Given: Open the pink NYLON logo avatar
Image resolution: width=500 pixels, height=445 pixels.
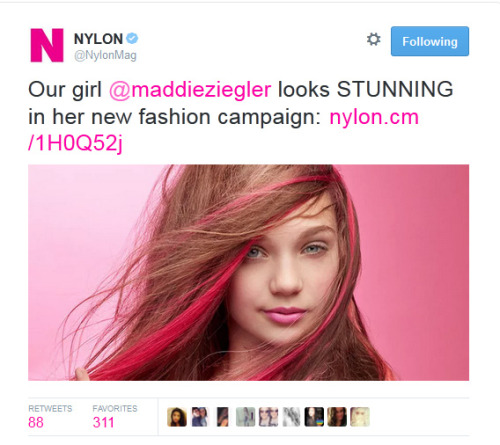Looking at the screenshot, I should [47, 45].
